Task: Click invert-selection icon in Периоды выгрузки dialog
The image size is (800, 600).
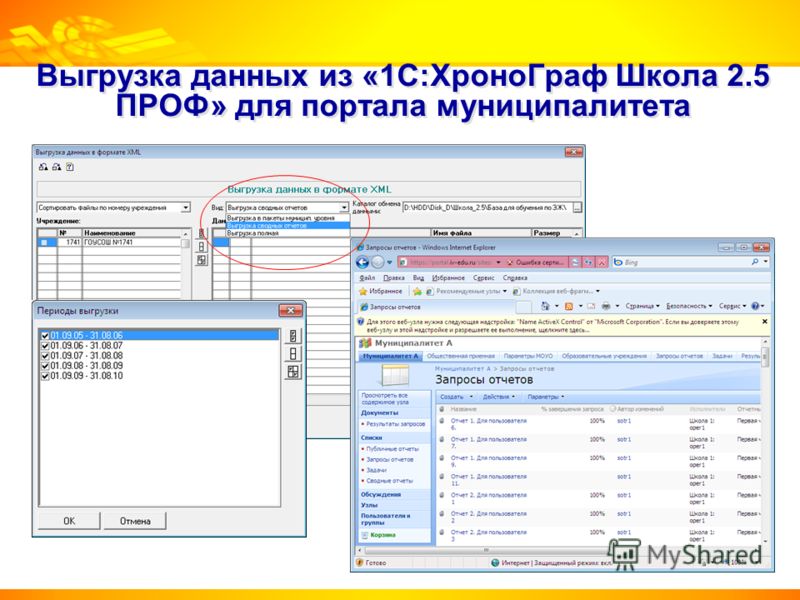Action: pos(293,371)
